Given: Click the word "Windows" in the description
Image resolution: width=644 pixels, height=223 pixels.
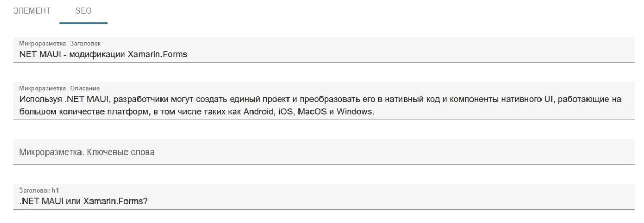Looking at the screenshot, I should [x=355, y=112].
